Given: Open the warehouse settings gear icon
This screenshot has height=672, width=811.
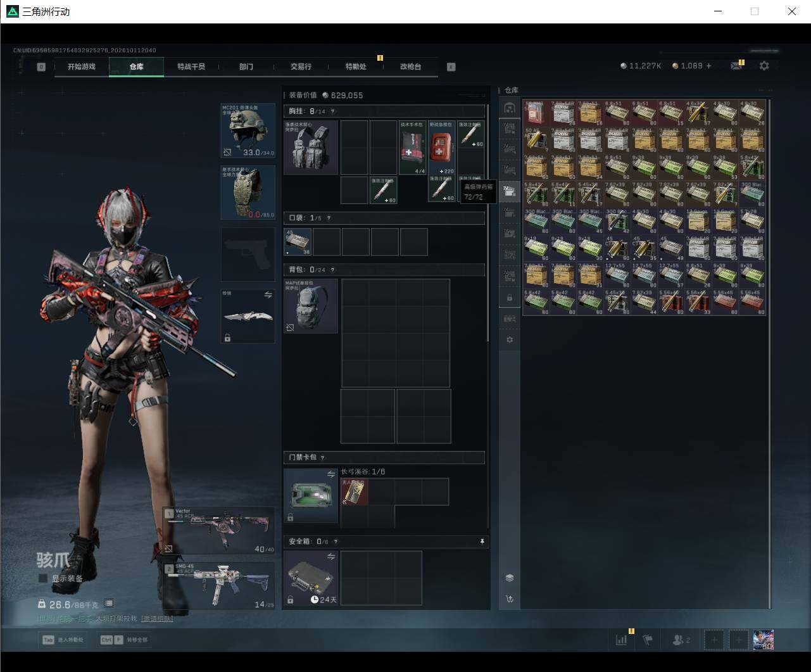Looking at the screenshot, I should [510, 340].
